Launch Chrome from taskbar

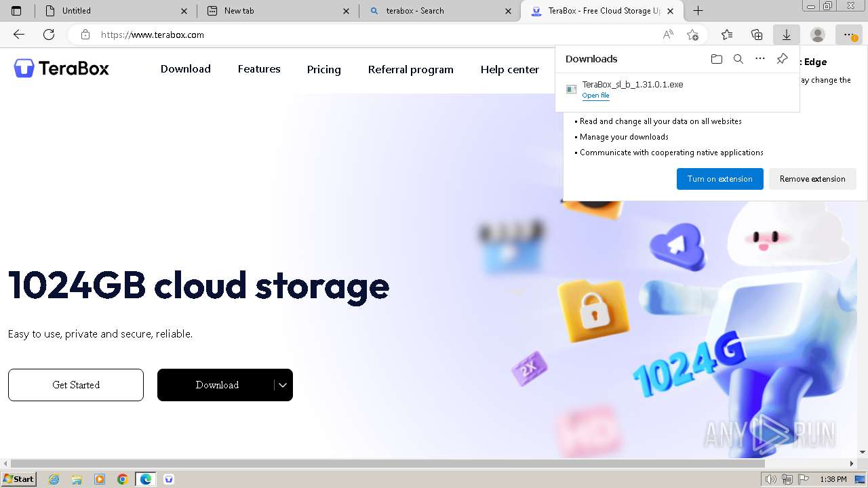coord(122,479)
